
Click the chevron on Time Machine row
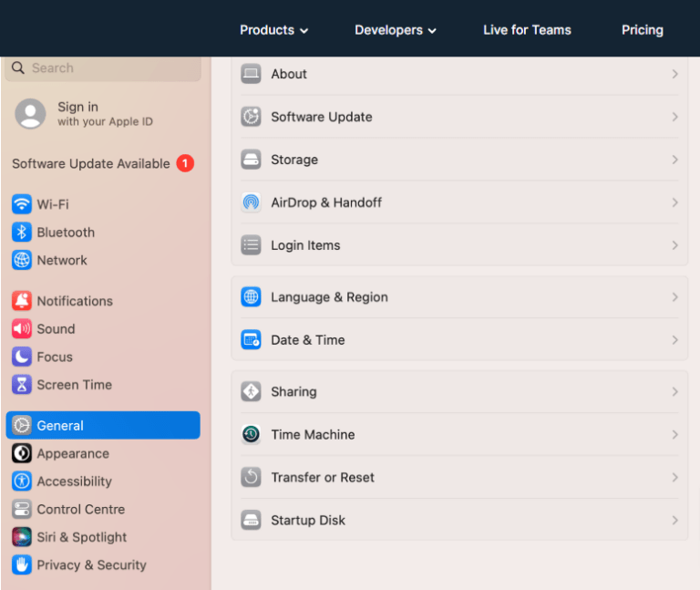(x=675, y=435)
